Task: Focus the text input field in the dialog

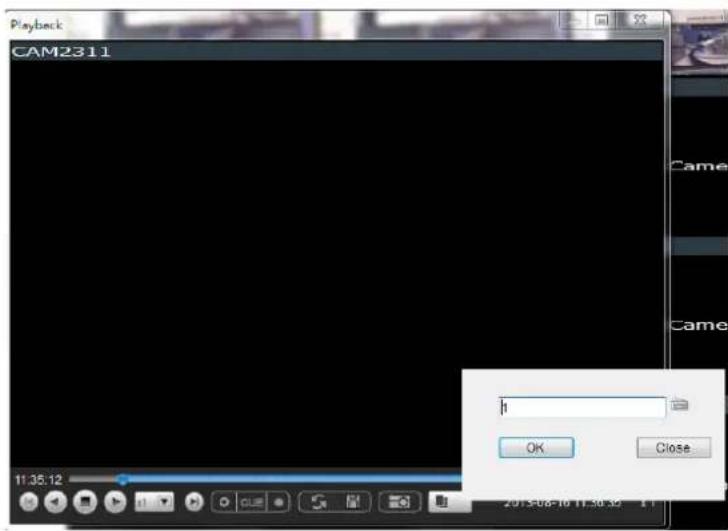Action: 583,407
